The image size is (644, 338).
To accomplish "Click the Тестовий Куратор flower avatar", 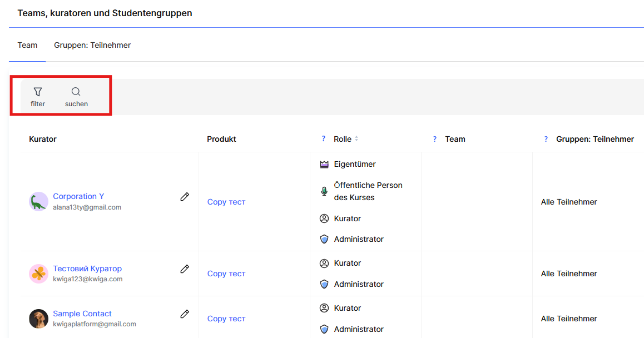I will pyautogui.click(x=38, y=274).
